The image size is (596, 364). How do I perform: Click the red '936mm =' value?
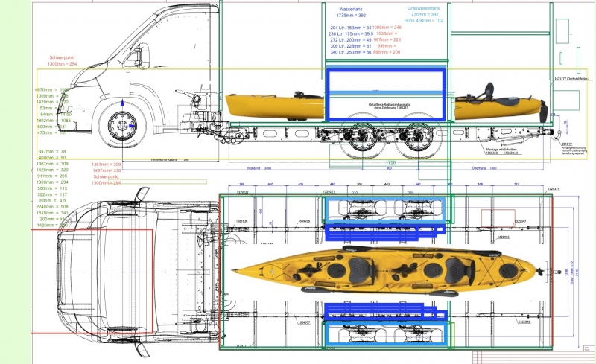click(x=387, y=45)
